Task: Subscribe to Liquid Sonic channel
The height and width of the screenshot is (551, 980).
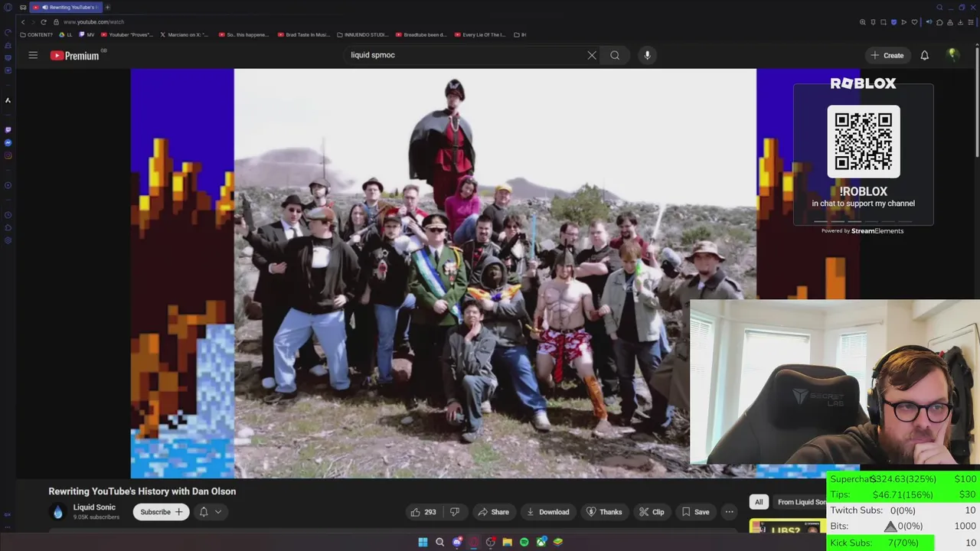Action: (x=161, y=512)
